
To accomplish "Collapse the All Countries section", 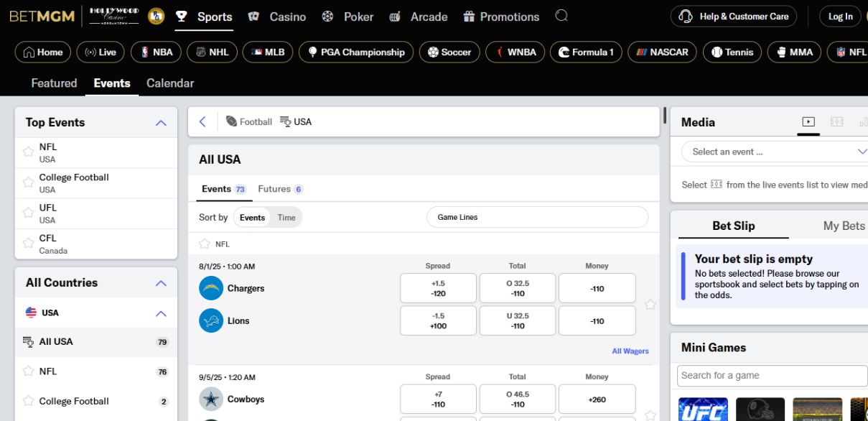I will point(161,283).
